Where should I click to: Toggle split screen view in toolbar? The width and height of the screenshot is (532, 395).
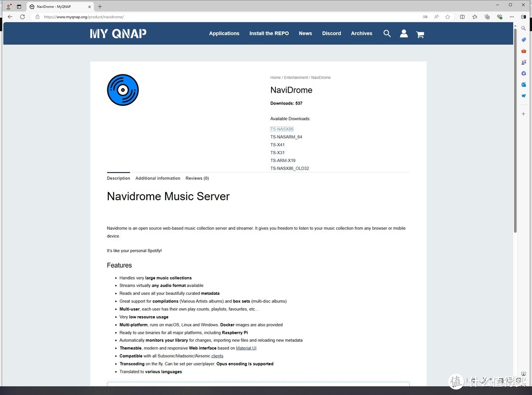pyautogui.click(x=462, y=17)
